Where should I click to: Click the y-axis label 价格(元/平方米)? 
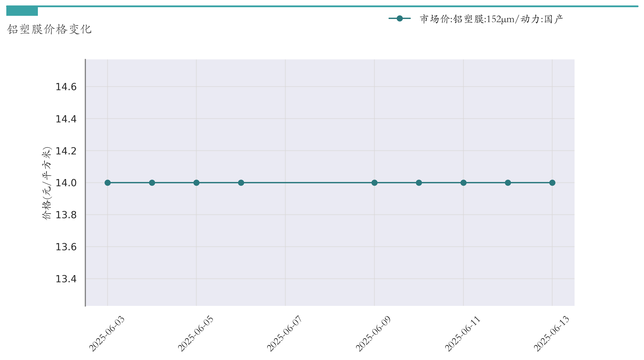tap(47, 183)
